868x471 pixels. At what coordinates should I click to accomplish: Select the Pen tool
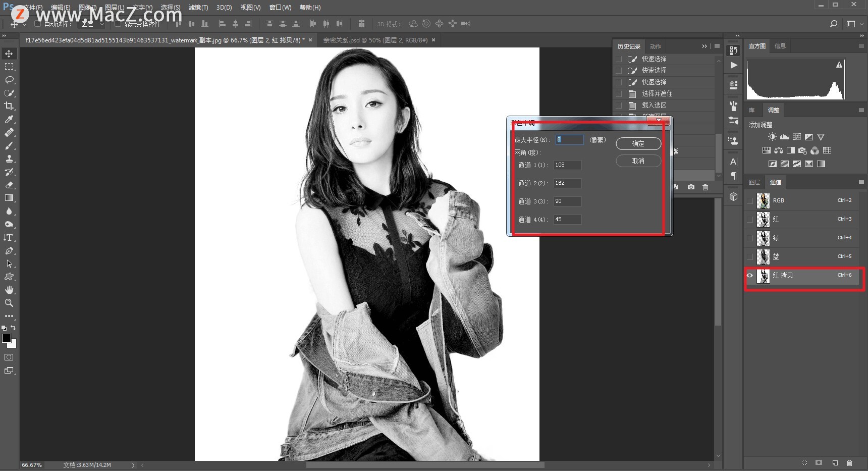pos(9,250)
